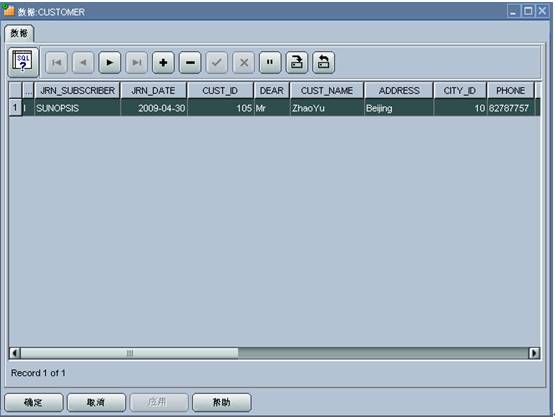Open the SQL query editor icon
The width and height of the screenshot is (555, 417).
[x=23, y=62]
